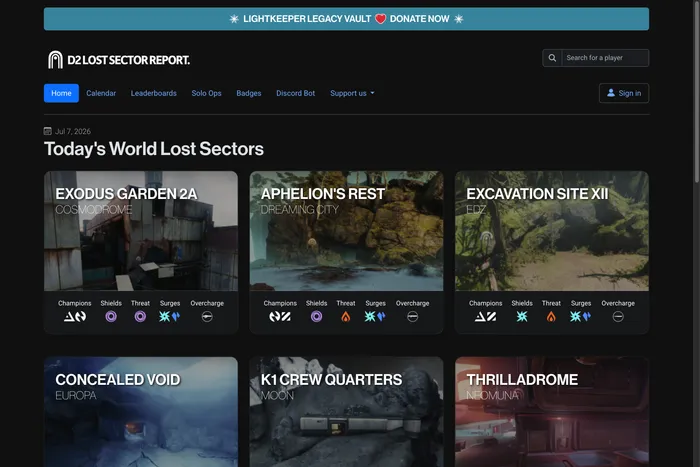Click Barrier champion icon on Excavation Site XII
The width and height of the screenshot is (700, 467).
tap(480, 317)
